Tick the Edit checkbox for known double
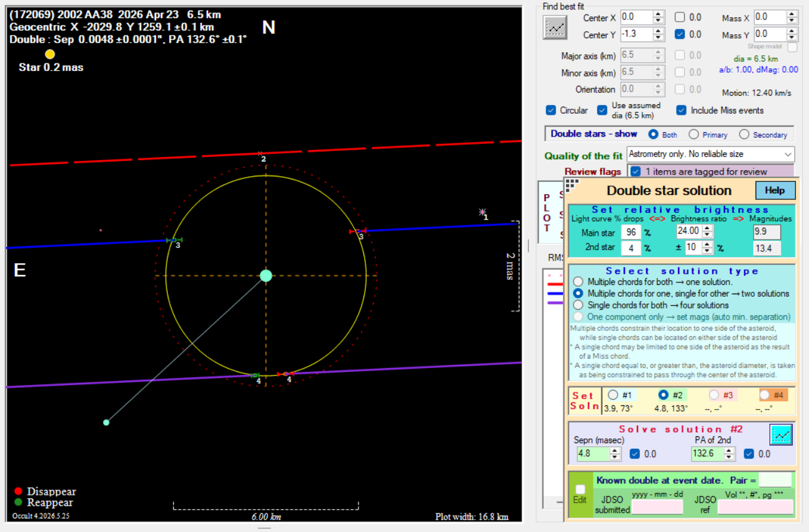The image size is (809, 532). [x=580, y=489]
